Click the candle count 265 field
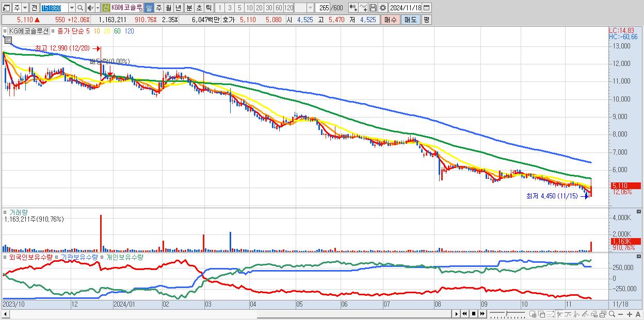This screenshot has height=320, width=644. [323, 8]
